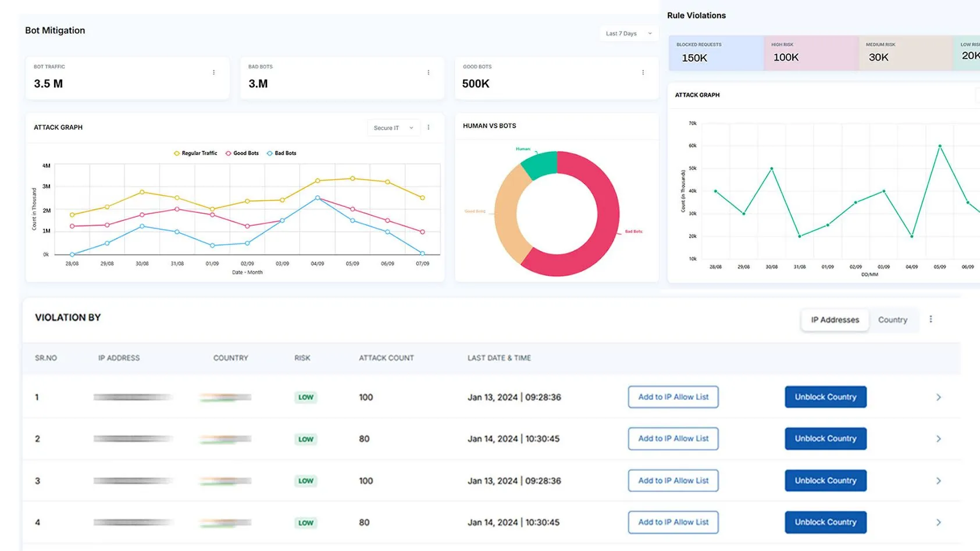The width and height of the screenshot is (980, 551).
Task: Select the IP Addresses tab
Action: 835,320
